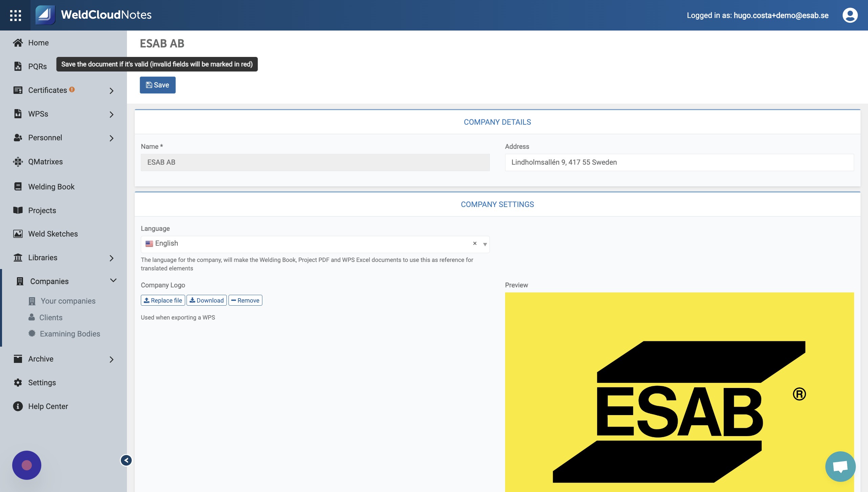The width and height of the screenshot is (868, 492).
Task: Click the ESAB AB page title
Action: [162, 43]
